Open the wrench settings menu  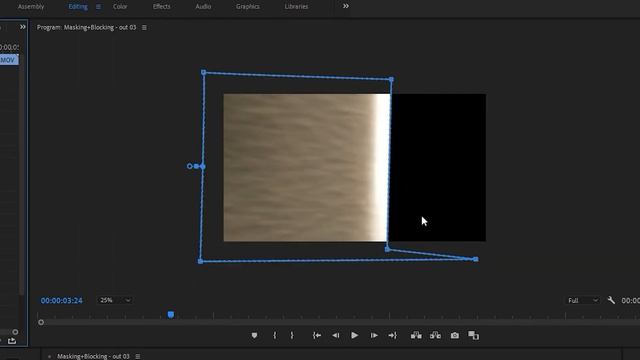[611, 300]
